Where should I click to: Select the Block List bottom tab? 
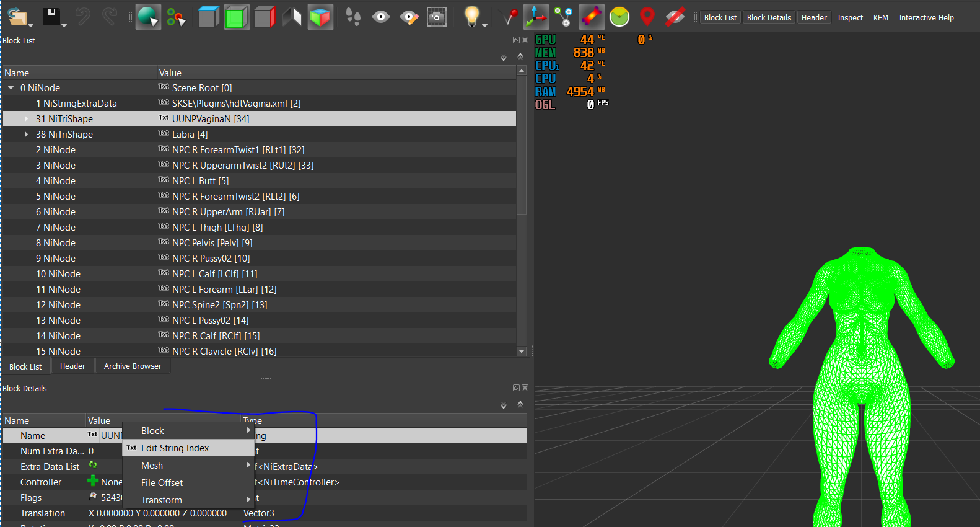pyautogui.click(x=25, y=366)
